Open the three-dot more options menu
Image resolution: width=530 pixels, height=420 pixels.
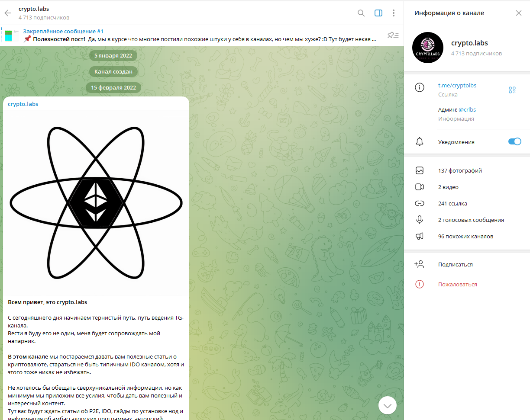tap(393, 13)
